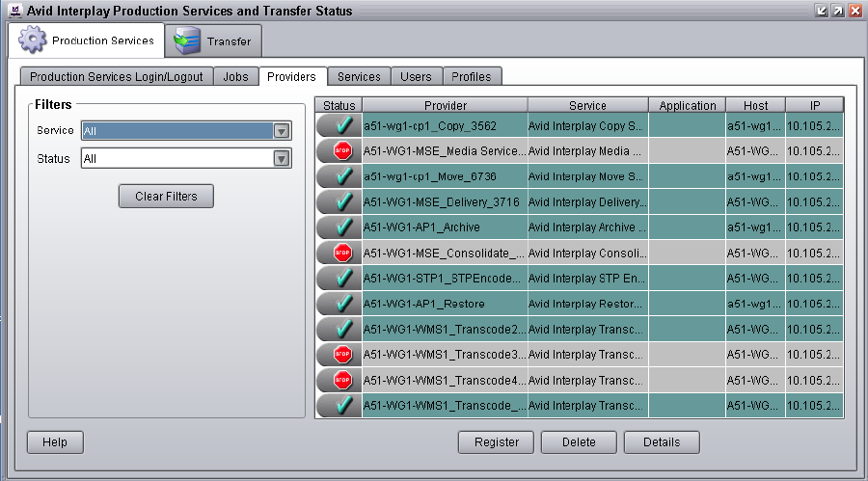Click the Avid Interplay Media service cell

click(x=588, y=151)
